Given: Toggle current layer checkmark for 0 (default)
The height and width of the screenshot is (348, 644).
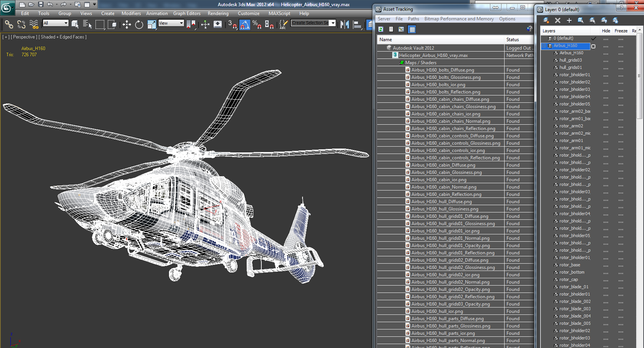Looking at the screenshot, I should (x=593, y=38).
